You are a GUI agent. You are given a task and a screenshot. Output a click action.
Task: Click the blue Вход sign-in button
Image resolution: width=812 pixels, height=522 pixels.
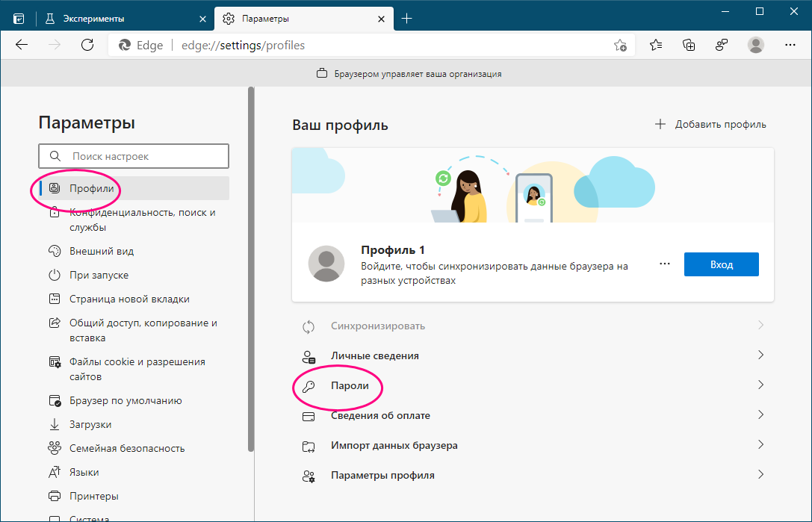(x=722, y=264)
